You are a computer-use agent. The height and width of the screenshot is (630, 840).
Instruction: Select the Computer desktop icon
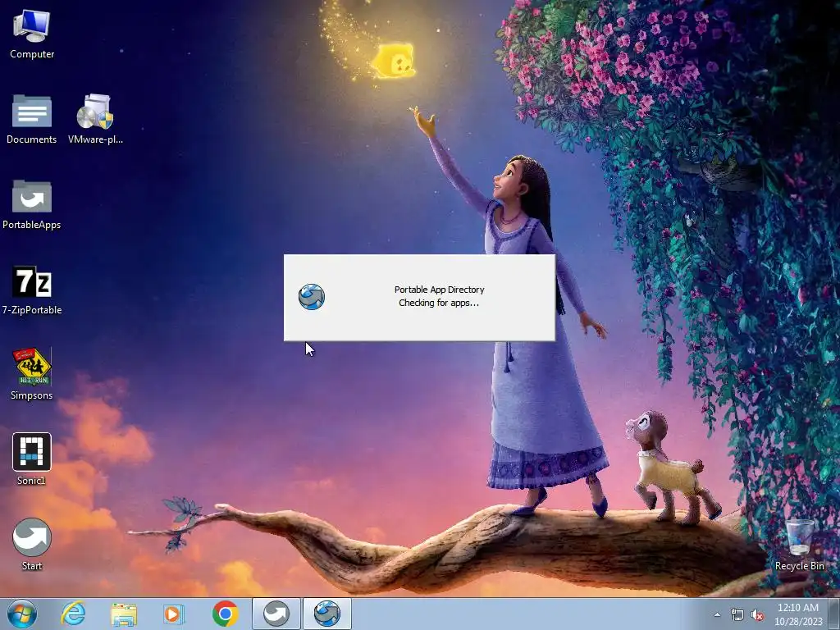[32, 34]
